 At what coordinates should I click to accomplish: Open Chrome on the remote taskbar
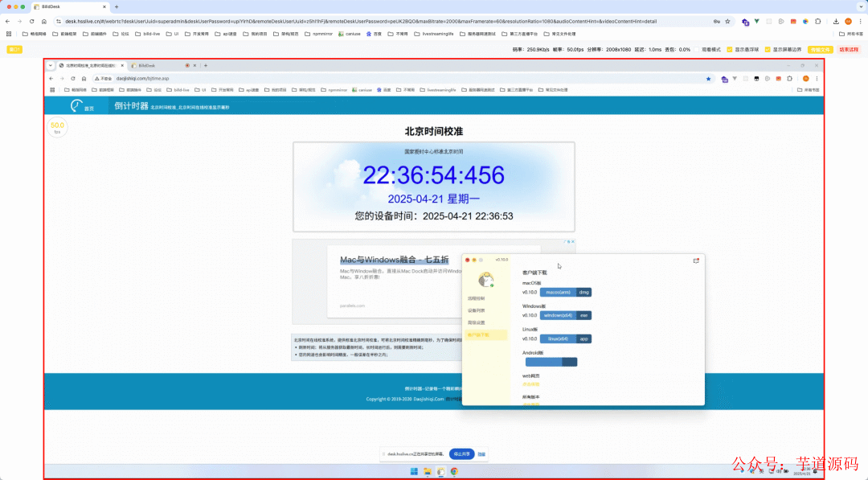pyautogui.click(x=454, y=472)
